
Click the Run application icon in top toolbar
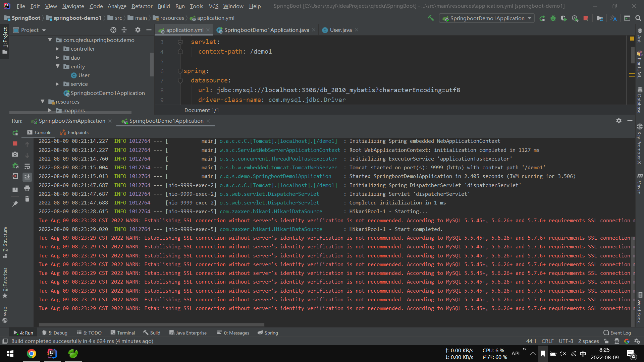pyautogui.click(x=542, y=18)
